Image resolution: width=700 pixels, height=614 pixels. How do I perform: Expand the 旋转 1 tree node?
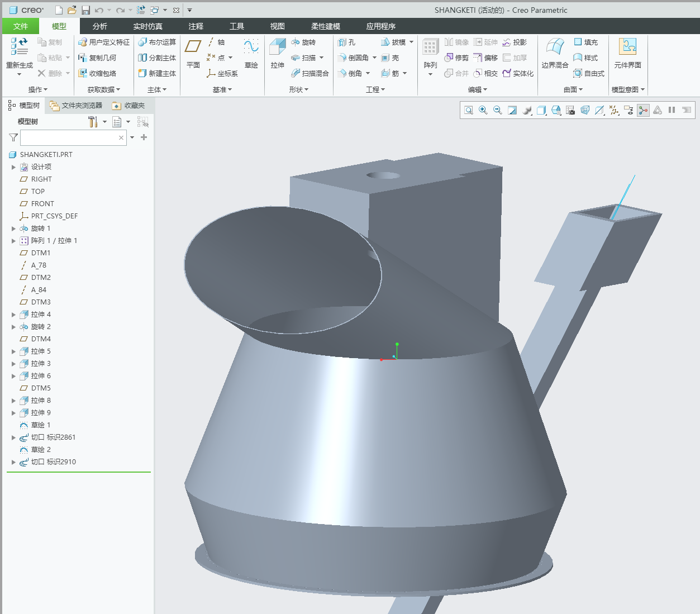pyautogui.click(x=13, y=229)
